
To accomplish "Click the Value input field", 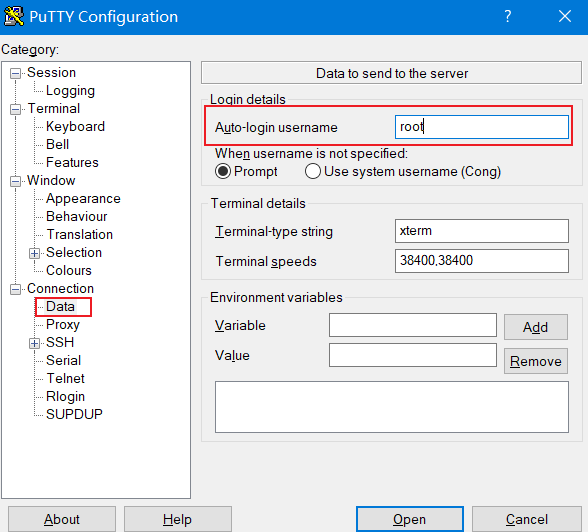I will point(413,355).
